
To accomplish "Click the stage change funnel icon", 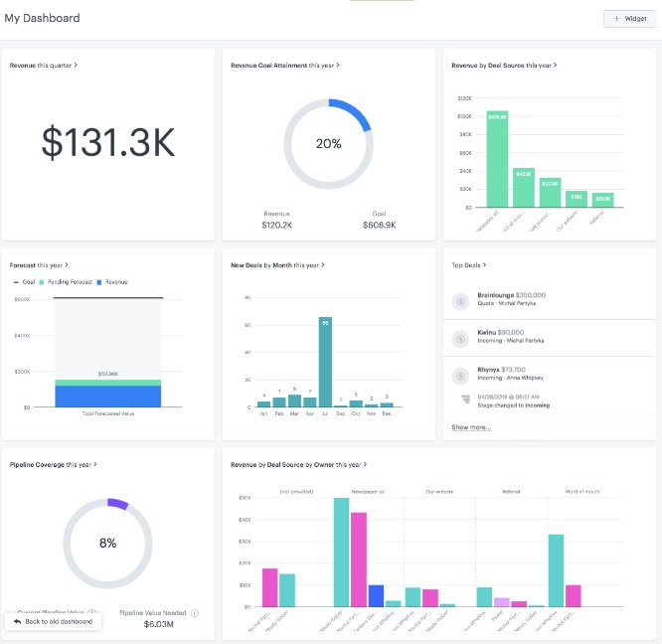I will tap(465, 399).
